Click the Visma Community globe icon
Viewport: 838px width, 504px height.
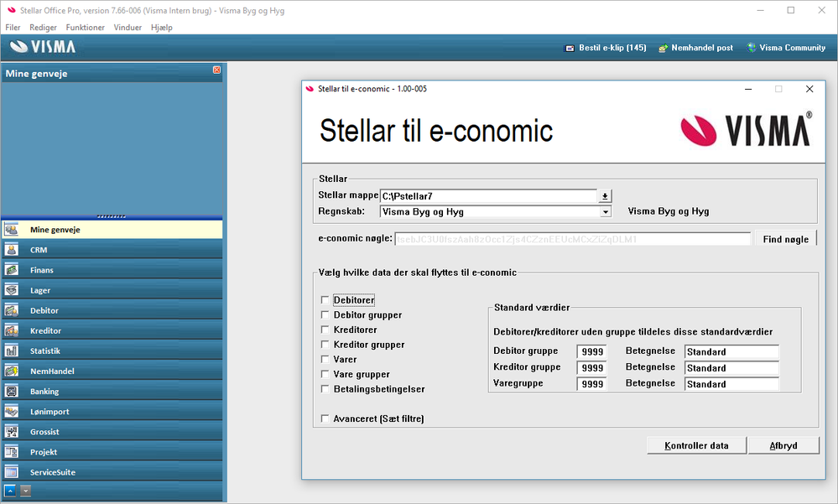coord(752,48)
